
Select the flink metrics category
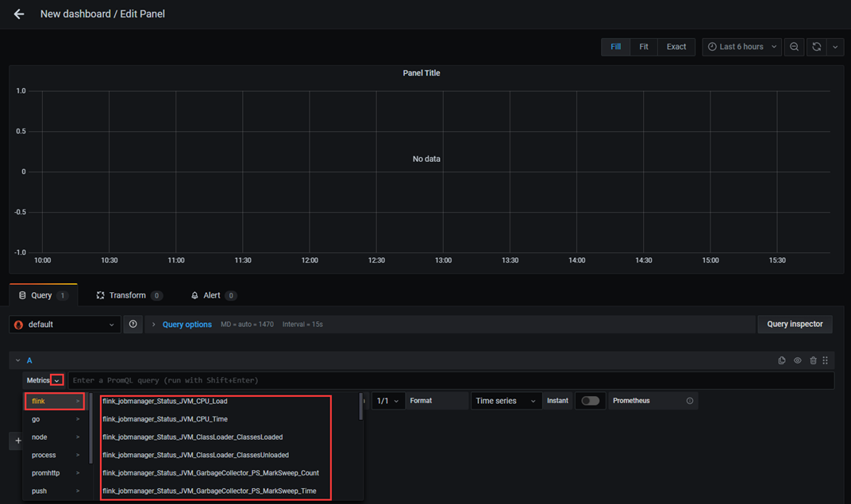tap(54, 401)
